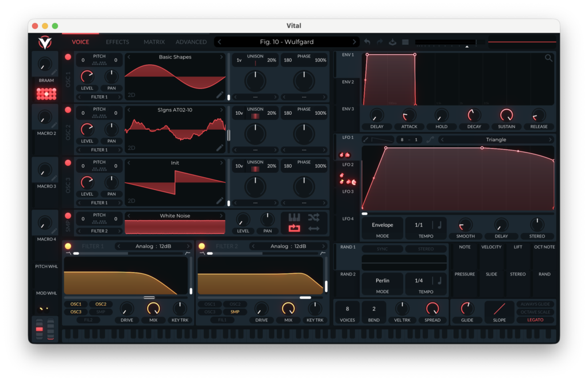Click the Filter 1 Mix knob

pos(153,309)
